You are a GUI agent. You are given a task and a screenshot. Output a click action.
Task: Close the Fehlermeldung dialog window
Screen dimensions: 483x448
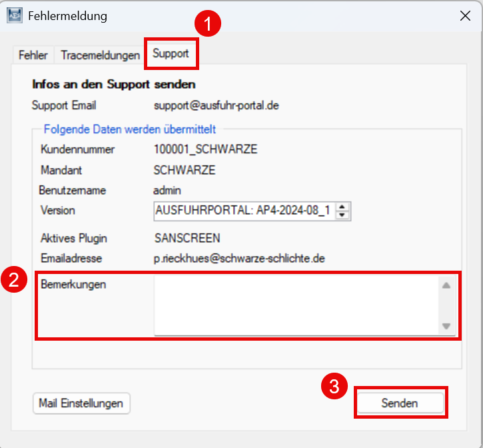[464, 17]
